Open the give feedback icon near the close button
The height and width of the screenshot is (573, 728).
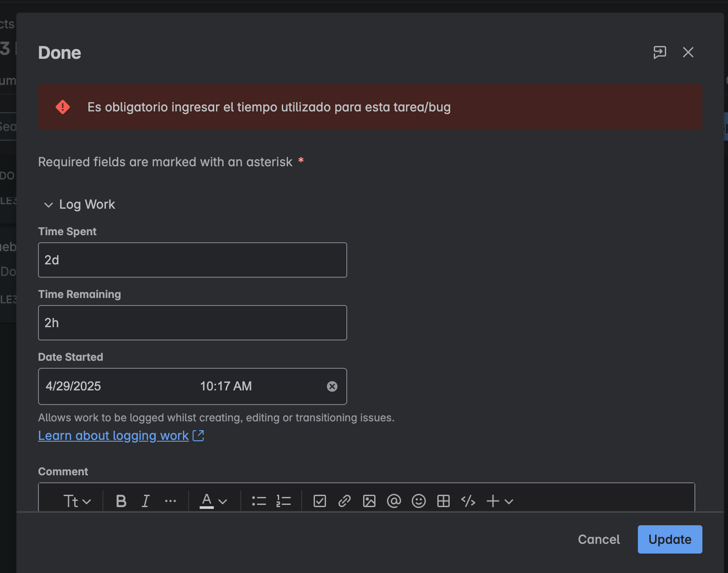coord(660,52)
